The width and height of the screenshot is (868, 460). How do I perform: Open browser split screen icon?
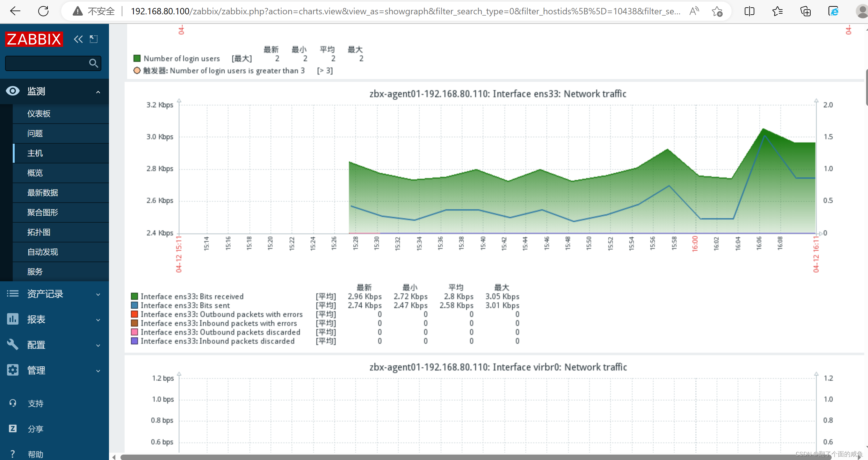pos(749,11)
